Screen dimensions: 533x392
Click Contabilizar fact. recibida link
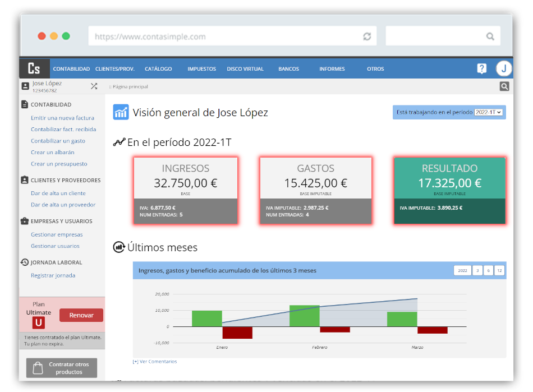(x=63, y=130)
